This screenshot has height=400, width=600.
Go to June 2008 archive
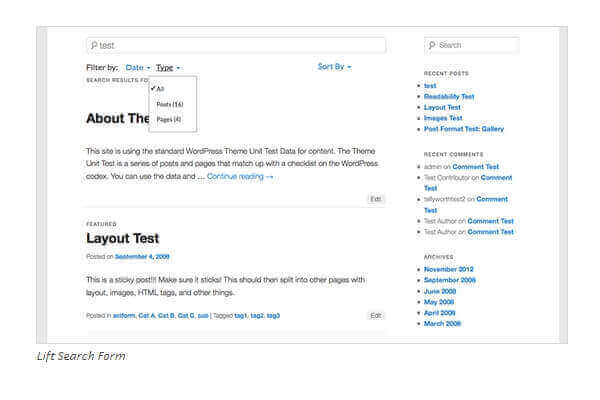pyautogui.click(x=439, y=291)
